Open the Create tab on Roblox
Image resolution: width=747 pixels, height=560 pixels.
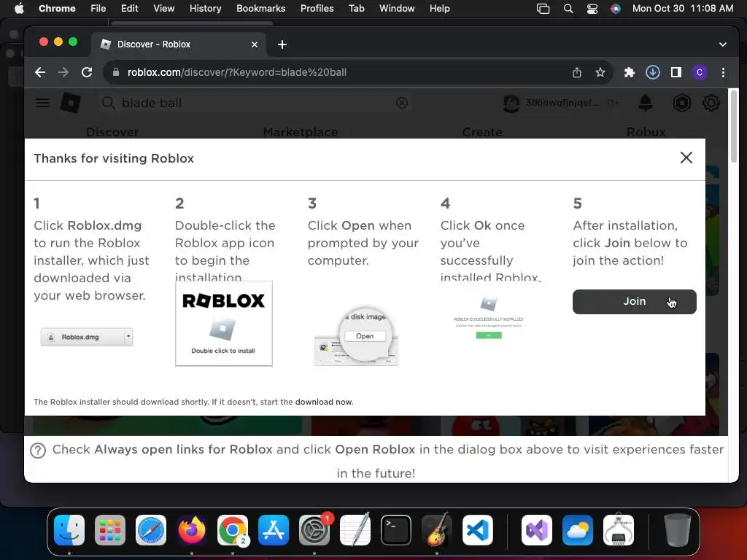click(x=482, y=132)
